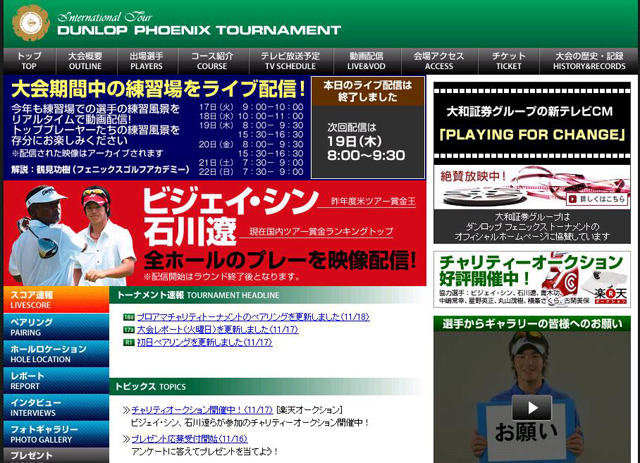This screenshot has height=463, width=640.
Task: Click arrow icon beside プレゼント応募 topic
Action: pyautogui.click(x=126, y=439)
